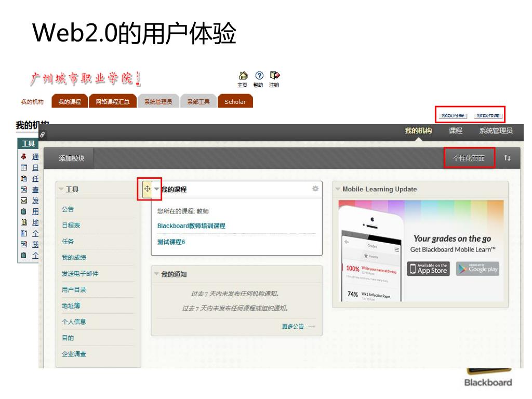Open the 企业调查 link
This screenshot has height=399, width=532.
pyautogui.click(x=74, y=354)
